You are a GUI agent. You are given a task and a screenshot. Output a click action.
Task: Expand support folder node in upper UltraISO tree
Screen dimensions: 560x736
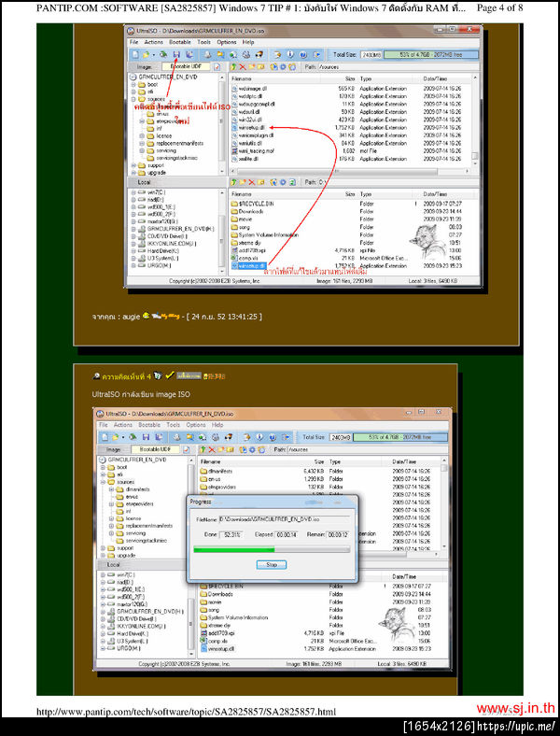pos(133,165)
